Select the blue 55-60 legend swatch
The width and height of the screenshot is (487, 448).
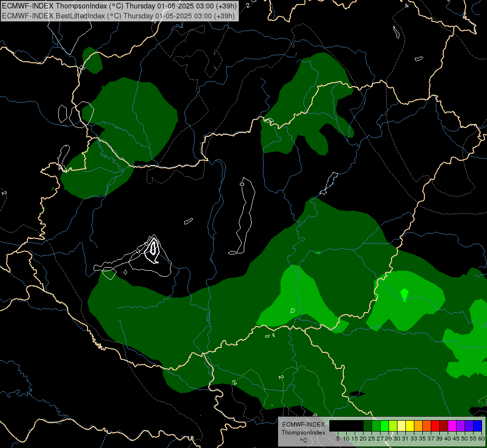click(478, 426)
